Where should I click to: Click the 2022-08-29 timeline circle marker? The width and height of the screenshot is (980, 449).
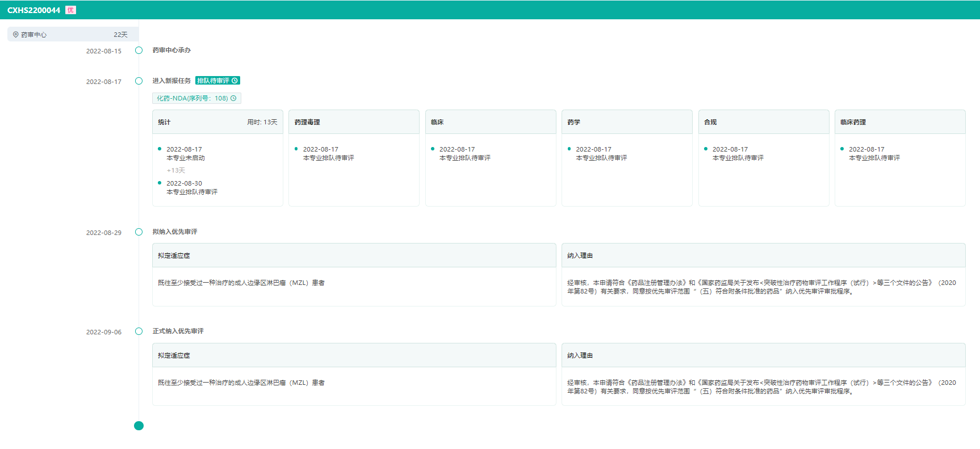point(139,232)
